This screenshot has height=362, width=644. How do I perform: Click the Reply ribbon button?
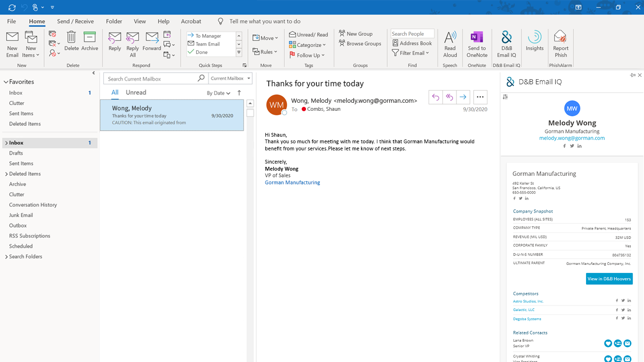pyautogui.click(x=115, y=41)
